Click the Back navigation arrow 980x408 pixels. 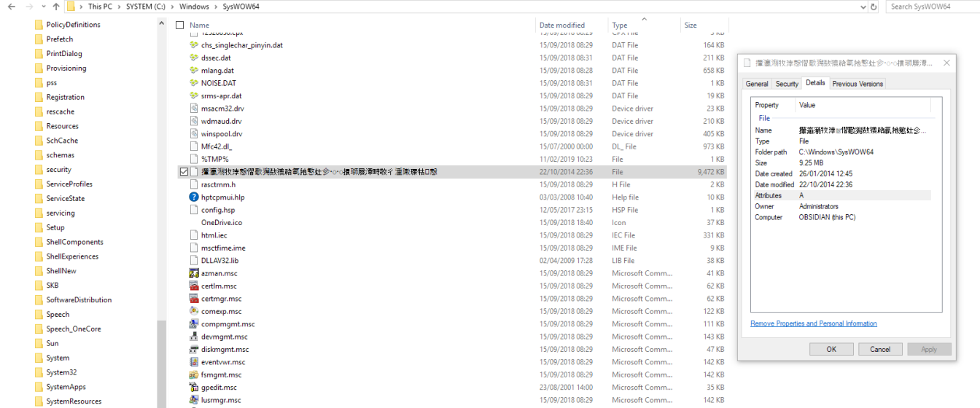11,7
